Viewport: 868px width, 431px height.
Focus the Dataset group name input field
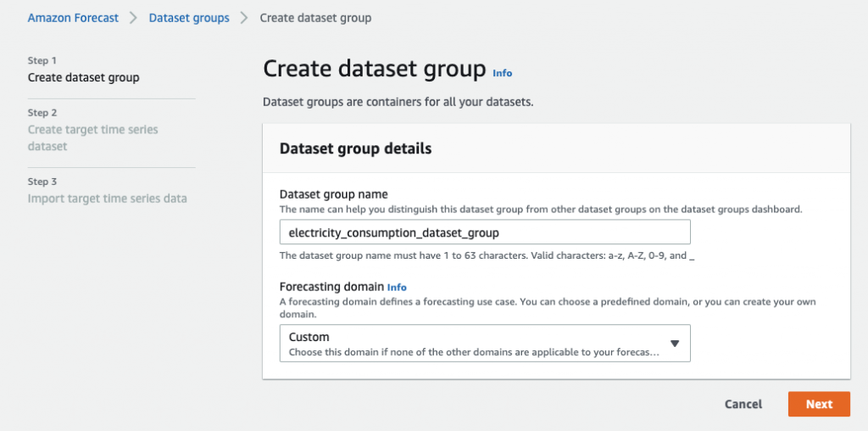click(x=484, y=232)
